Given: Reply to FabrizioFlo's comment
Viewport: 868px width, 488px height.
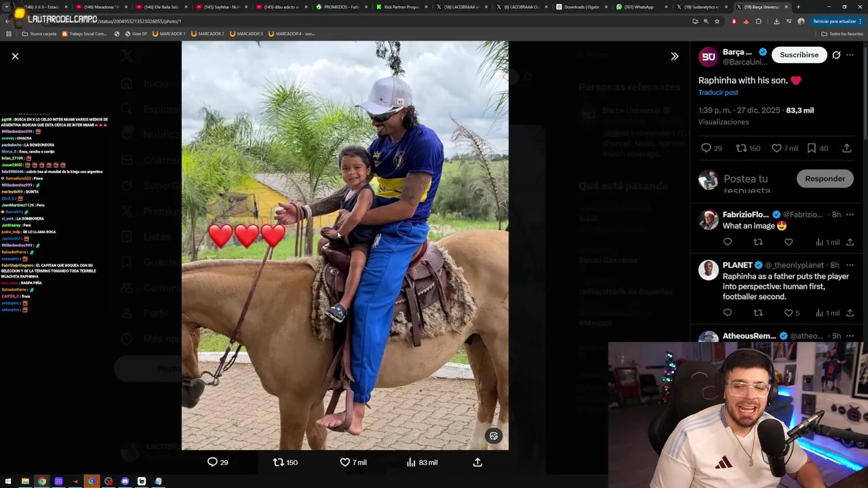Looking at the screenshot, I should point(728,243).
